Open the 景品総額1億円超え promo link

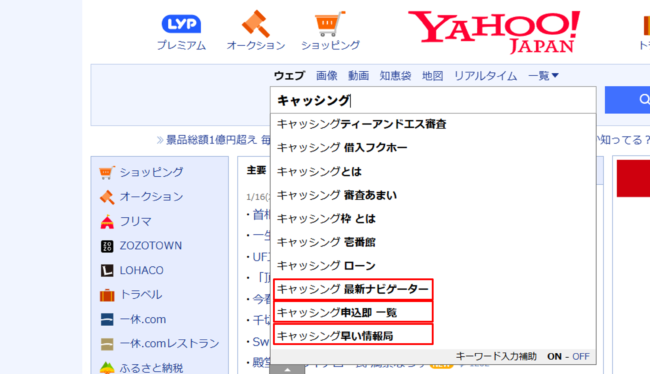(213, 140)
